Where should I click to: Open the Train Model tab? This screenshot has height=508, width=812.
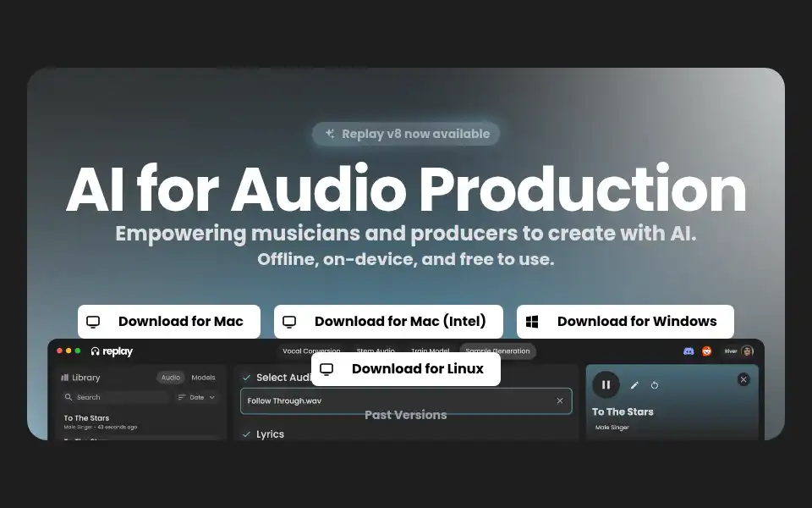coord(431,351)
